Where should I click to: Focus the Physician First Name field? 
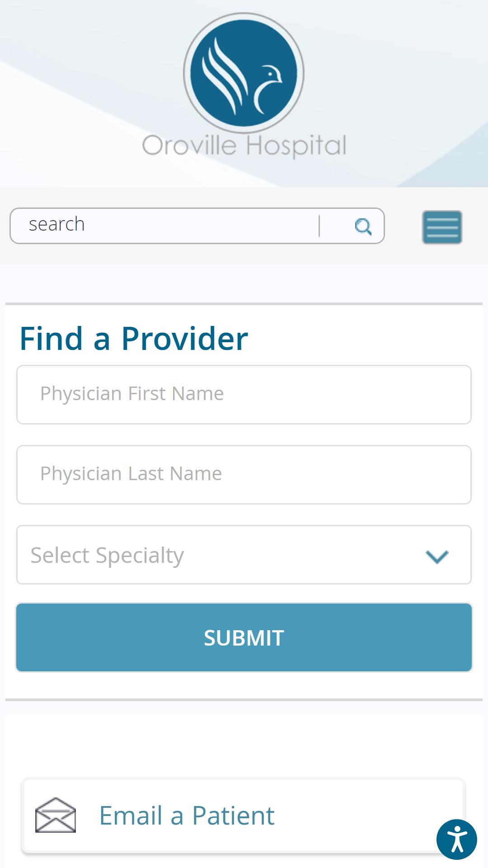coord(244,395)
